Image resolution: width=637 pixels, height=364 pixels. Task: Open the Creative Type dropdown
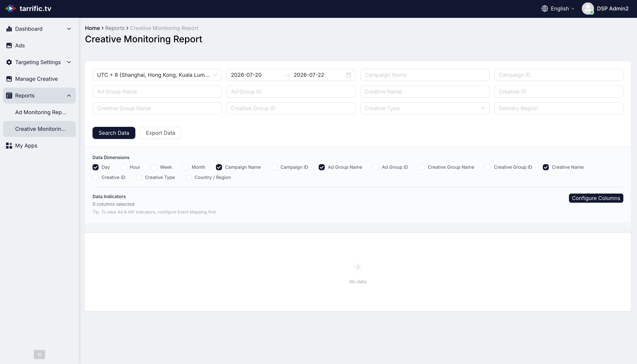[x=424, y=108]
